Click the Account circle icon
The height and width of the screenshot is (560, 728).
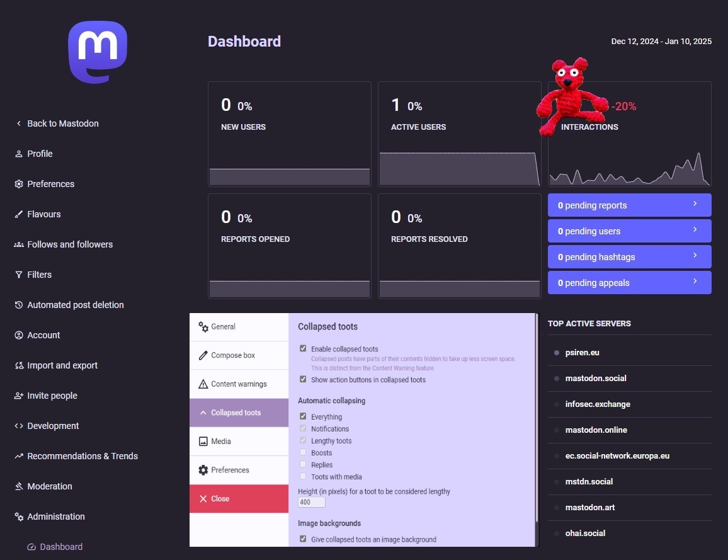click(x=18, y=334)
